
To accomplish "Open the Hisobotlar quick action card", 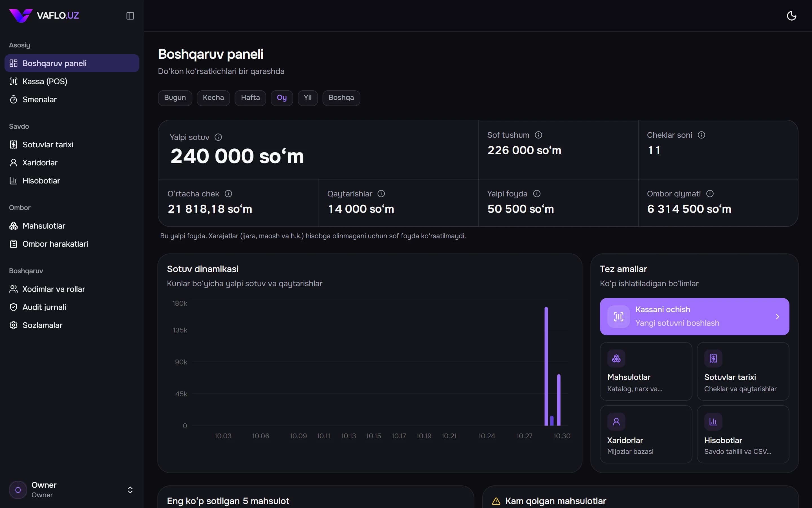I will click(x=743, y=434).
